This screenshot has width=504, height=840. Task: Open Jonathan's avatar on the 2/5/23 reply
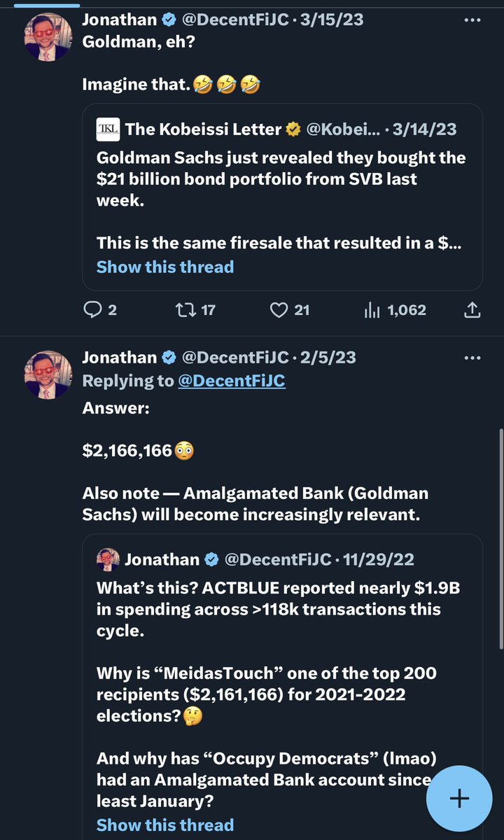click(48, 374)
